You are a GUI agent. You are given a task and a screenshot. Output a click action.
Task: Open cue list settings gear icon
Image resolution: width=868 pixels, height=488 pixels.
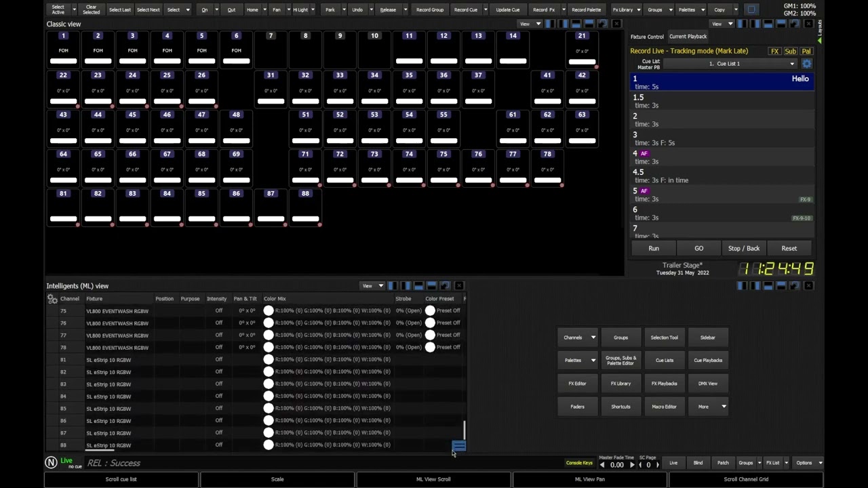tap(806, 64)
